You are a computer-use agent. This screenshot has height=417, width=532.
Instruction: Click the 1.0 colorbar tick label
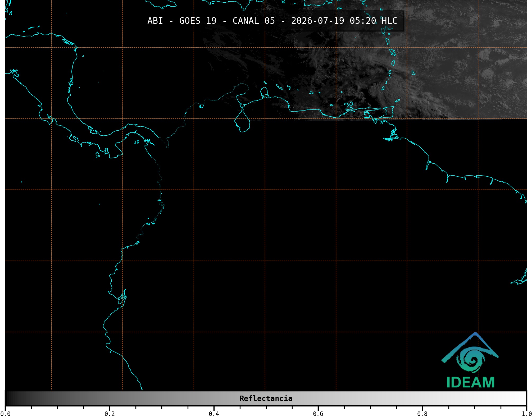tap(527, 414)
